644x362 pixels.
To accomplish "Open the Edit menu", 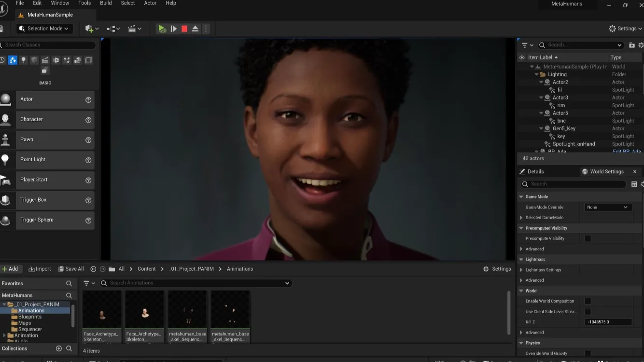I will point(37,3).
